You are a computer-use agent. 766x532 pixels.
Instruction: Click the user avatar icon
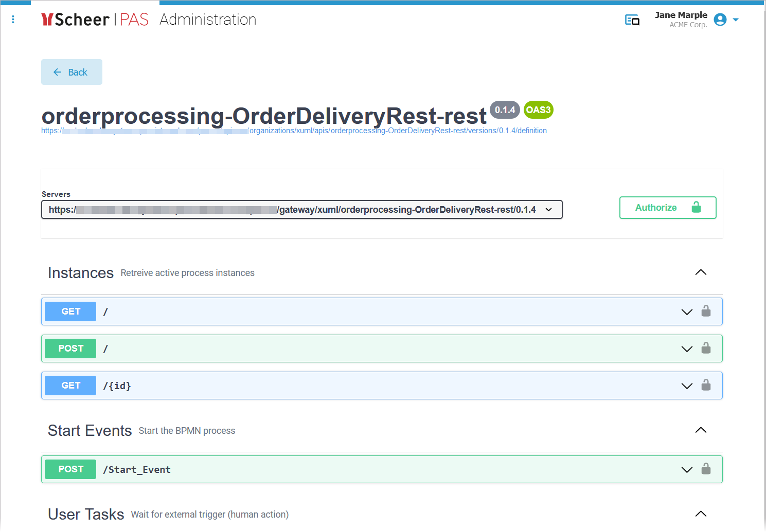(x=719, y=19)
